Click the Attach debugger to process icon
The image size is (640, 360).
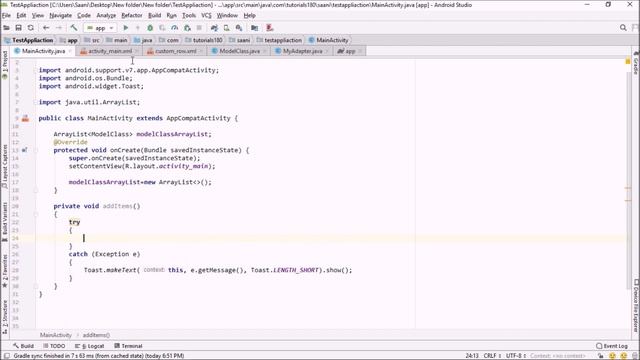pos(187,28)
